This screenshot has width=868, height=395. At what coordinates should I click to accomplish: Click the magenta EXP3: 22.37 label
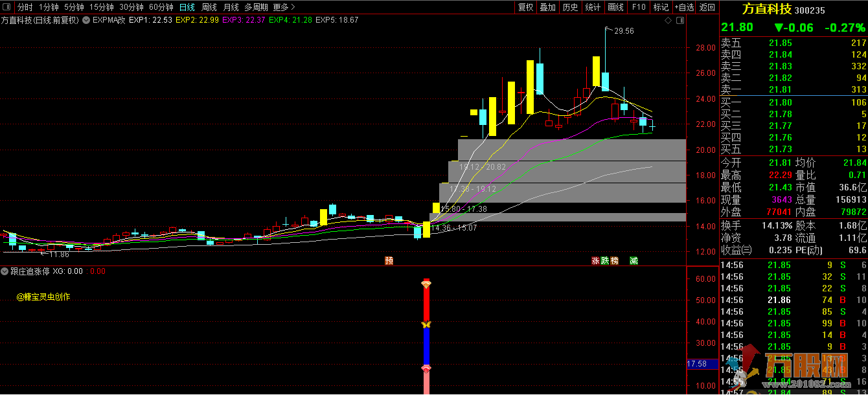pyautogui.click(x=244, y=20)
